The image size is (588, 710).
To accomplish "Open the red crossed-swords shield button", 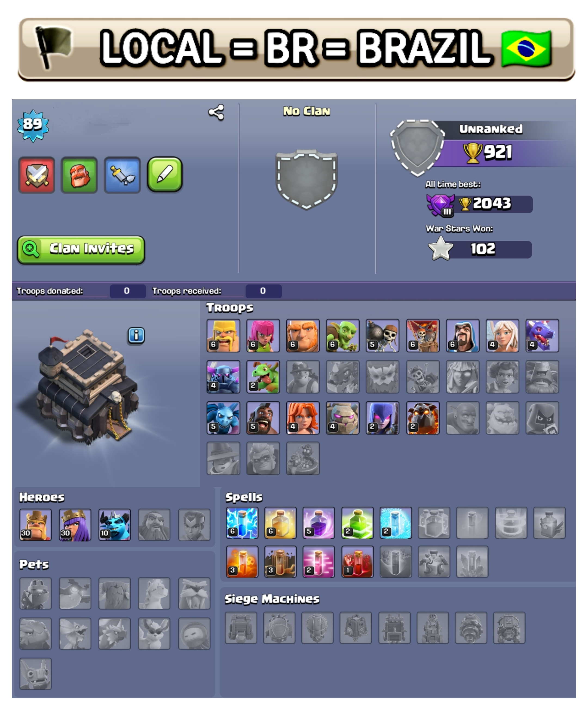I will click(36, 175).
